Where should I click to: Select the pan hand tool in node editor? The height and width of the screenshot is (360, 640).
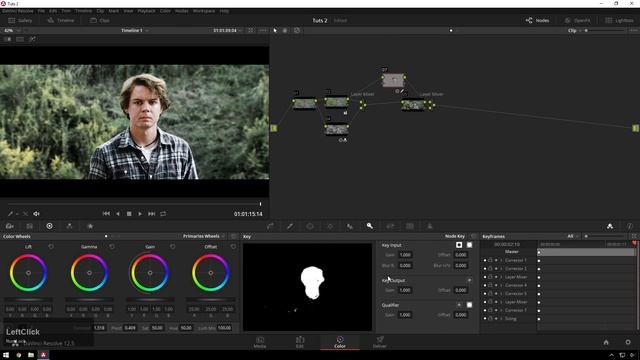[285, 31]
